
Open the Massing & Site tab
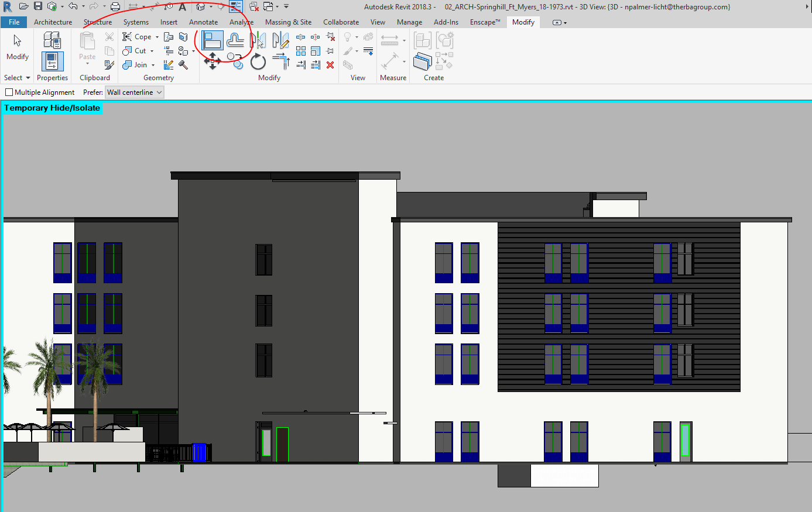click(x=288, y=22)
